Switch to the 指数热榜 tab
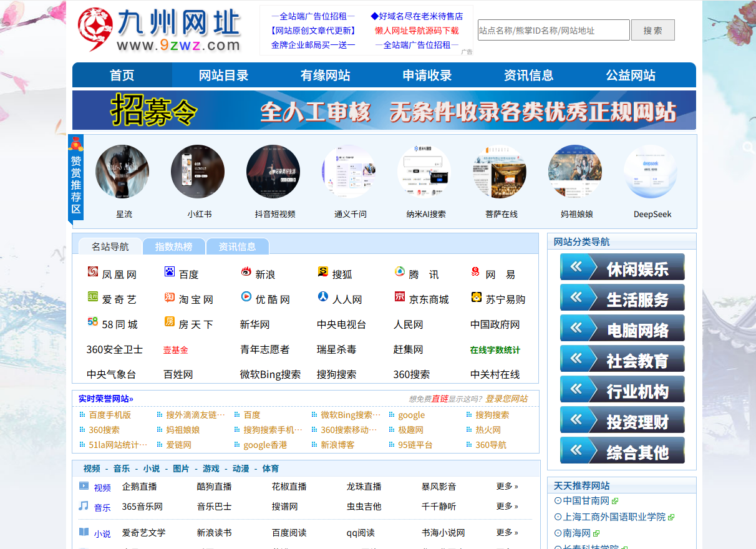The height and width of the screenshot is (549, 756). click(173, 246)
